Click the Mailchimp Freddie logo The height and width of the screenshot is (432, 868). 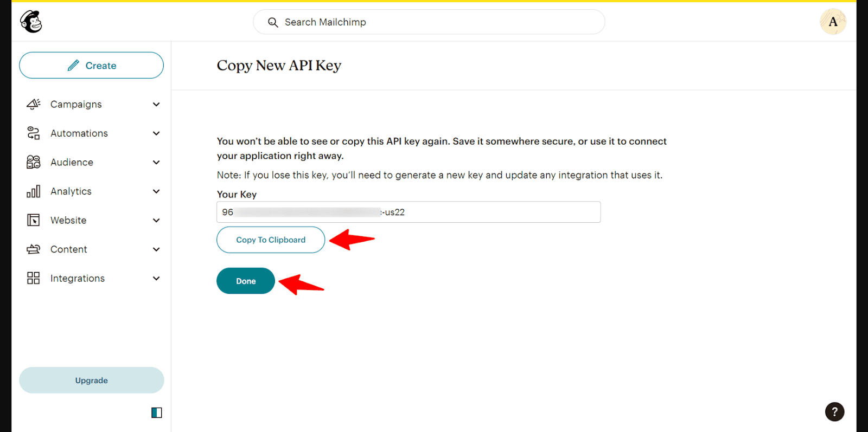(31, 22)
